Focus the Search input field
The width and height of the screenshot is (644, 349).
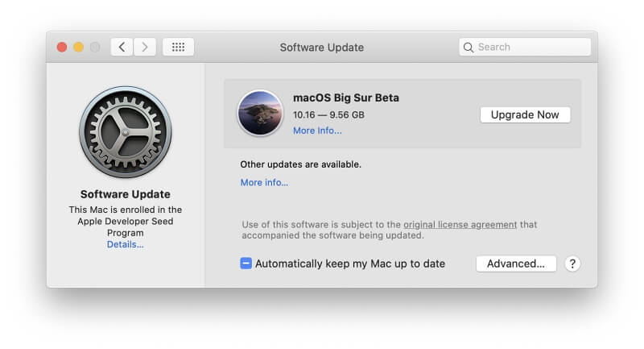point(531,48)
